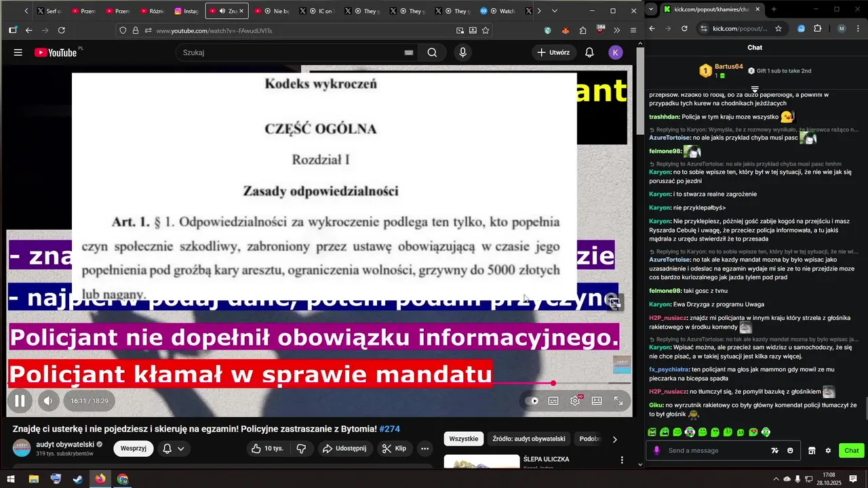Open more actions menu below video
This screenshot has width=868, height=488.
[x=425, y=448]
